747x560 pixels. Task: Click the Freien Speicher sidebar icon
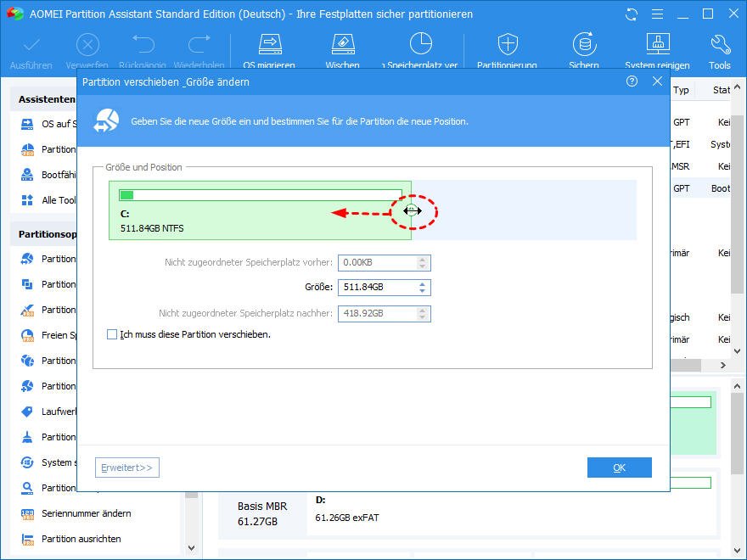click(27, 335)
